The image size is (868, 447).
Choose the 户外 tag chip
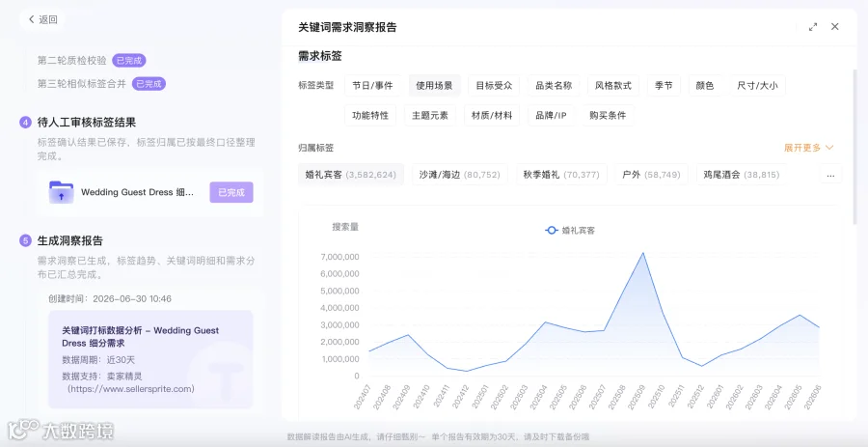coord(652,175)
